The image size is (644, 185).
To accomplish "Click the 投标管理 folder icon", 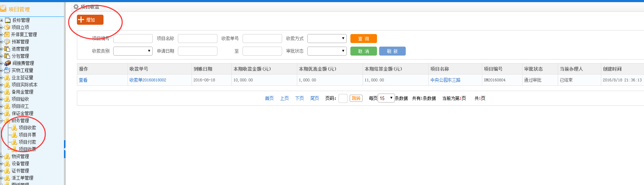I will [x=8, y=20].
